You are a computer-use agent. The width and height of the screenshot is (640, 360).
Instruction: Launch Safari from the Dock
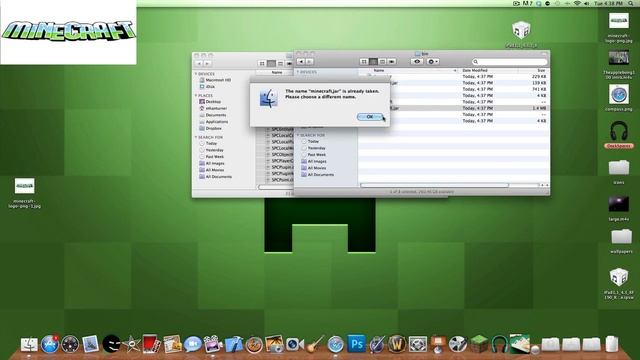336,344
